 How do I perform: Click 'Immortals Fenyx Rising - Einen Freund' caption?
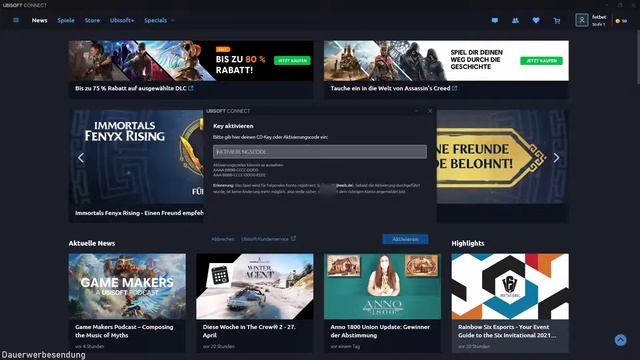click(x=139, y=213)
